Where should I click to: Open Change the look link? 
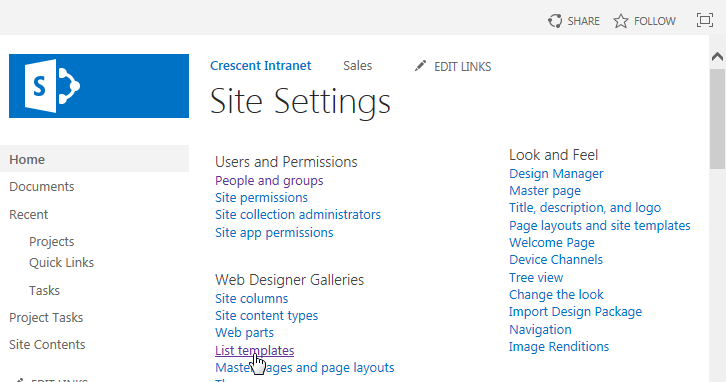[556, 294]
